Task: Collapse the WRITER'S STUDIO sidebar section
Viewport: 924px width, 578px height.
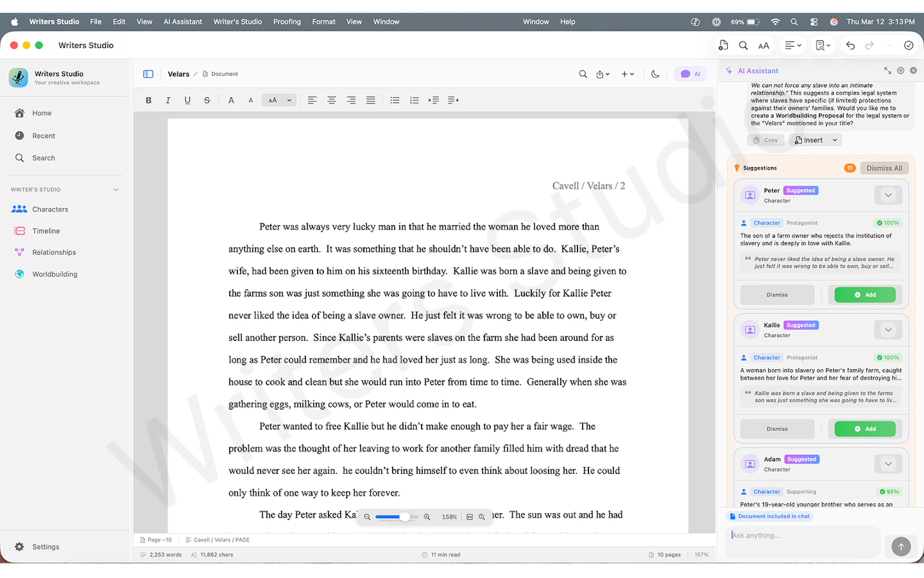Action: [115, 190]
